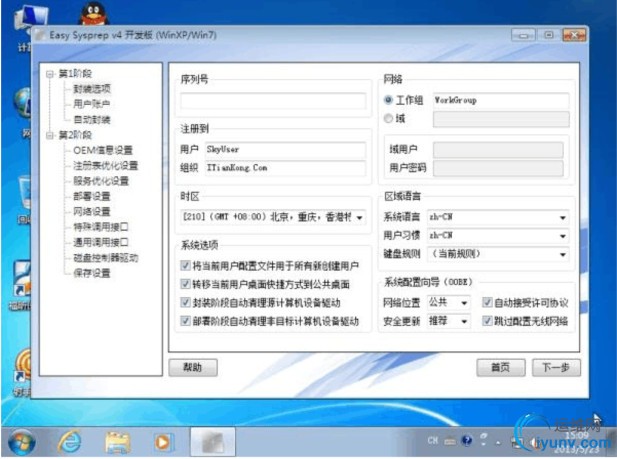Select 通用调用接口 in the tree
Screen dimensions: 617x459
click(x=101, y=242)
